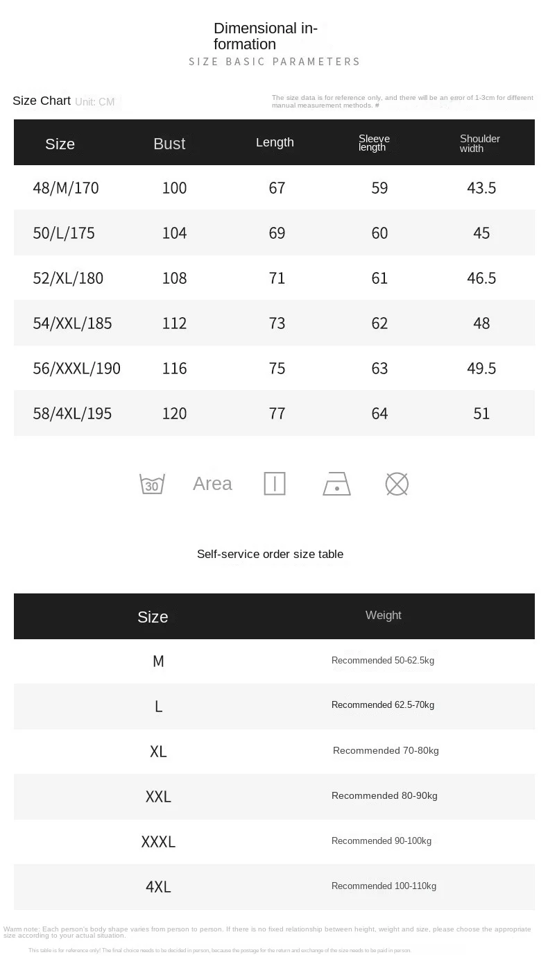The width and height of the screenshot is (548, 980).
Task: Click the do not dry clean icon
Action: 397,484
